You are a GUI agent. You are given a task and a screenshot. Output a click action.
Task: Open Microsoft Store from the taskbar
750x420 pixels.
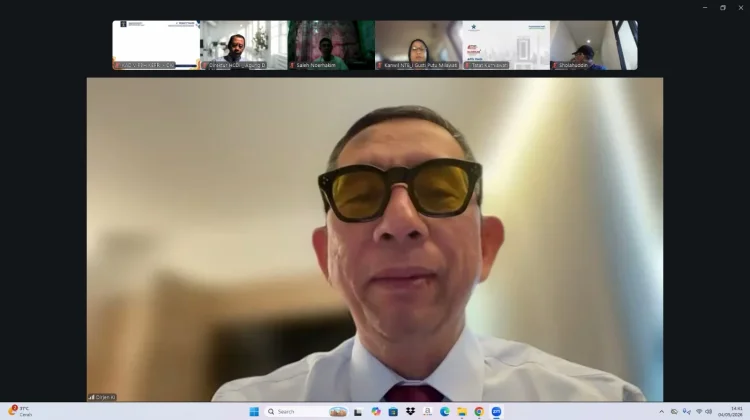coord(393,411)
